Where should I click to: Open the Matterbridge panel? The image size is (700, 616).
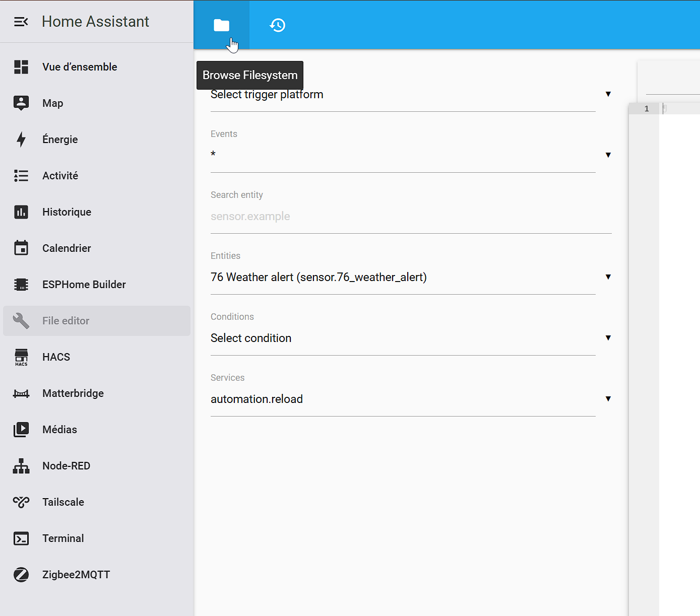(x=73, y=393)
